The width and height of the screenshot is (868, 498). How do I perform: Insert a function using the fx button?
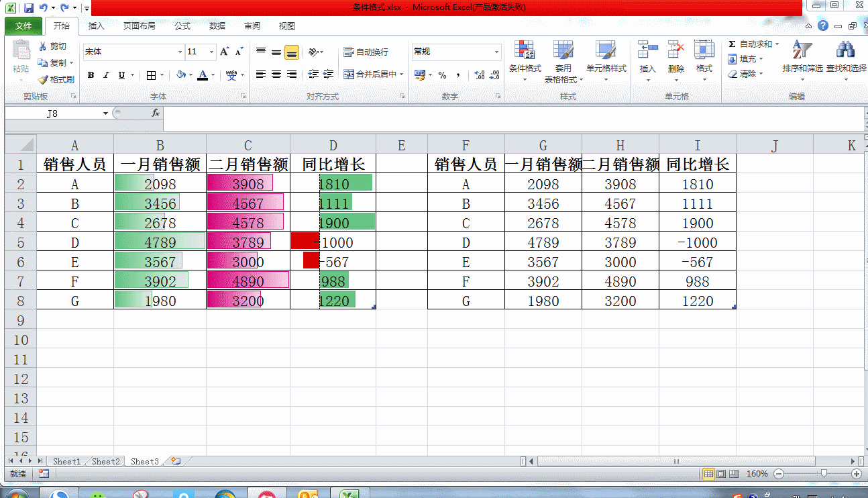156,113
